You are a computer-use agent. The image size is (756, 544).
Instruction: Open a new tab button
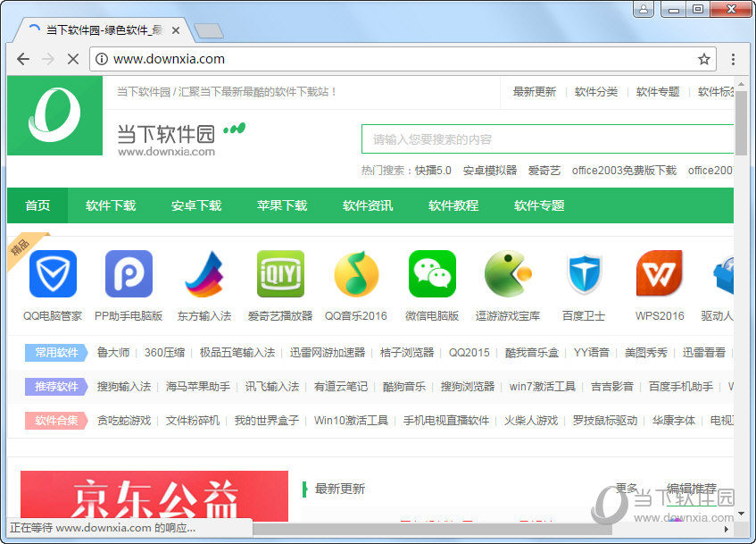coord(209,31)
